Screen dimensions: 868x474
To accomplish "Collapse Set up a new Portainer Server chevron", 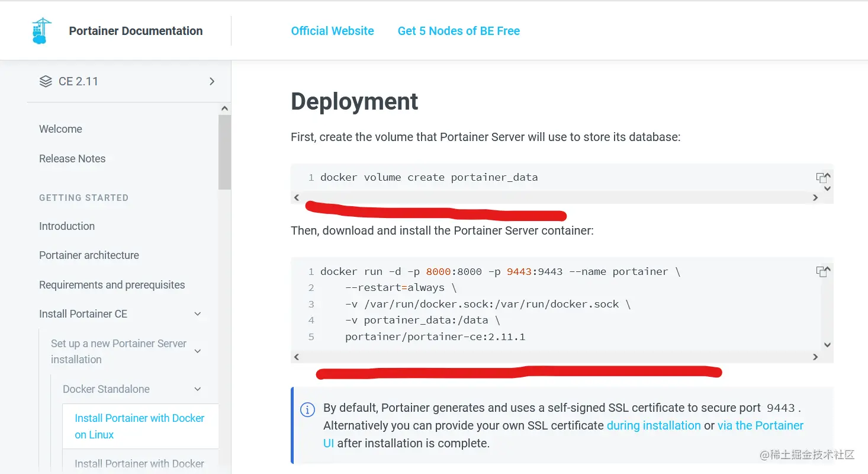I will (x=198, y=351).
